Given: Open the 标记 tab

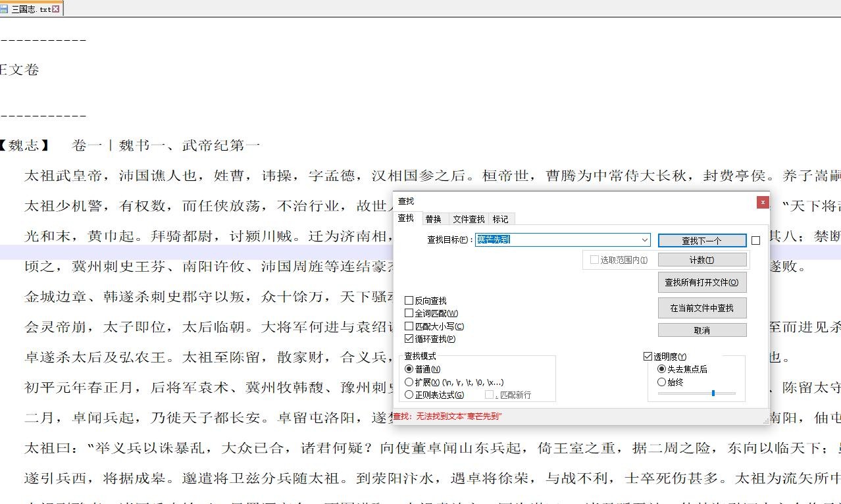Looking at the screenshot, I should coord(500,219).
